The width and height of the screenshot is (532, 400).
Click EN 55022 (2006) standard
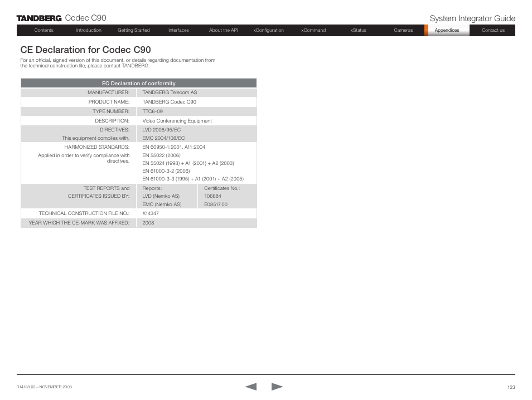(161, 155)
